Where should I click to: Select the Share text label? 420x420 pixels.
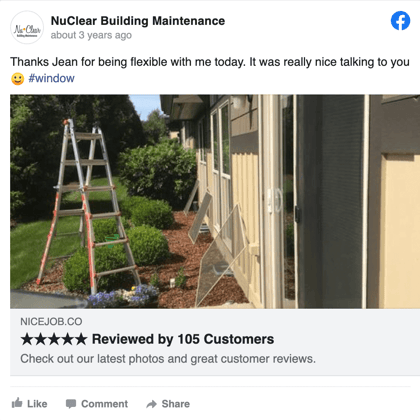(x=176, y=404)
